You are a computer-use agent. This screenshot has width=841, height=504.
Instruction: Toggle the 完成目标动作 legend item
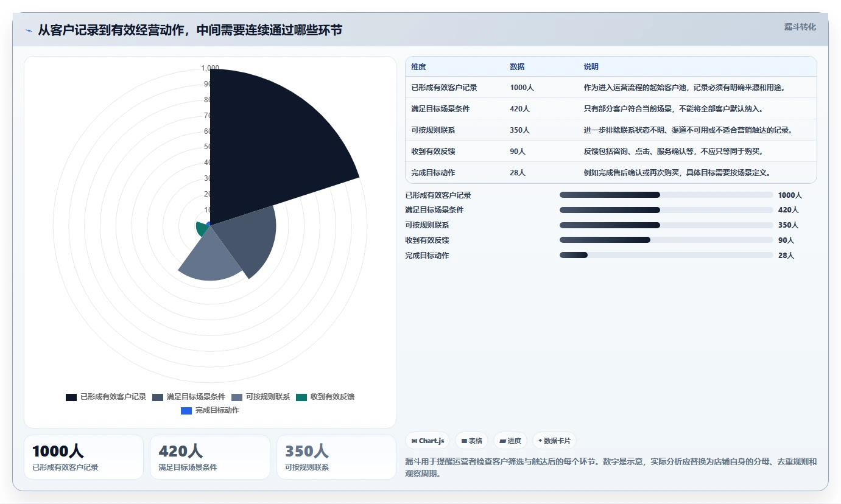click(210, 410)
